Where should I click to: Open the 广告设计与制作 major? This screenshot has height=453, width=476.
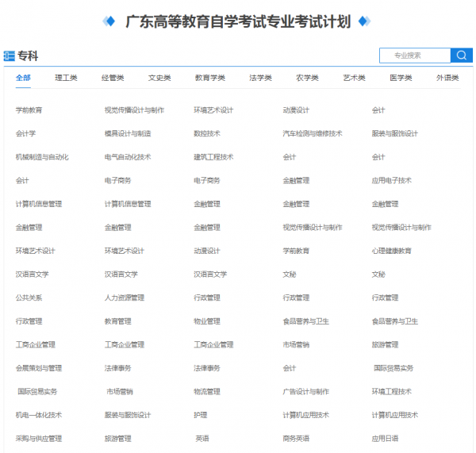click(x=306, y=391)
